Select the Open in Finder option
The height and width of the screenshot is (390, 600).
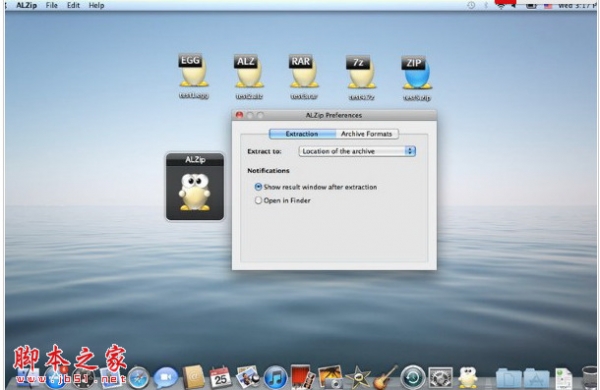282,200
